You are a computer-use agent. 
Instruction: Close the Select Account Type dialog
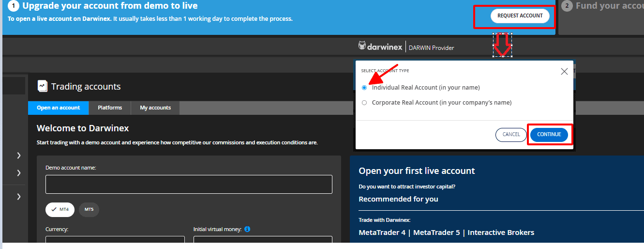[564, 71]
